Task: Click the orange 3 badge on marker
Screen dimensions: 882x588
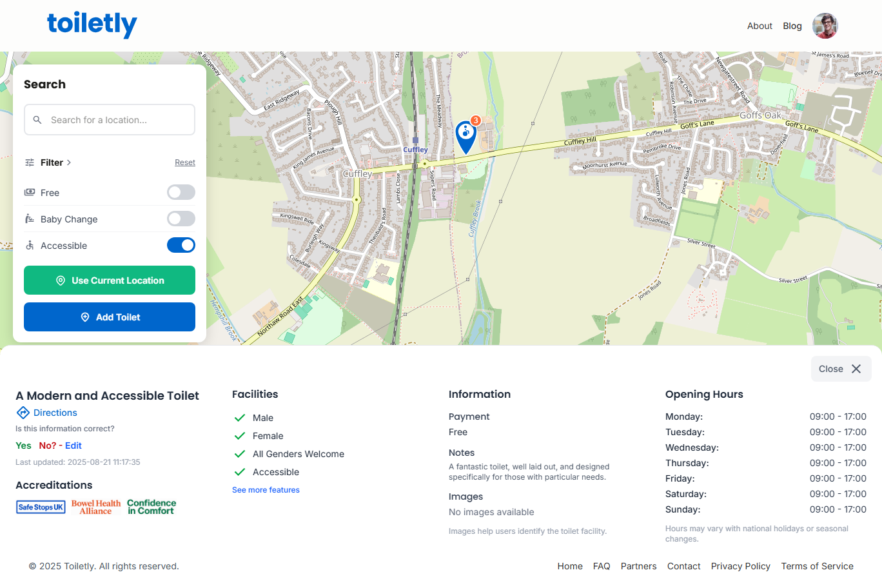Action: point(476,121)
